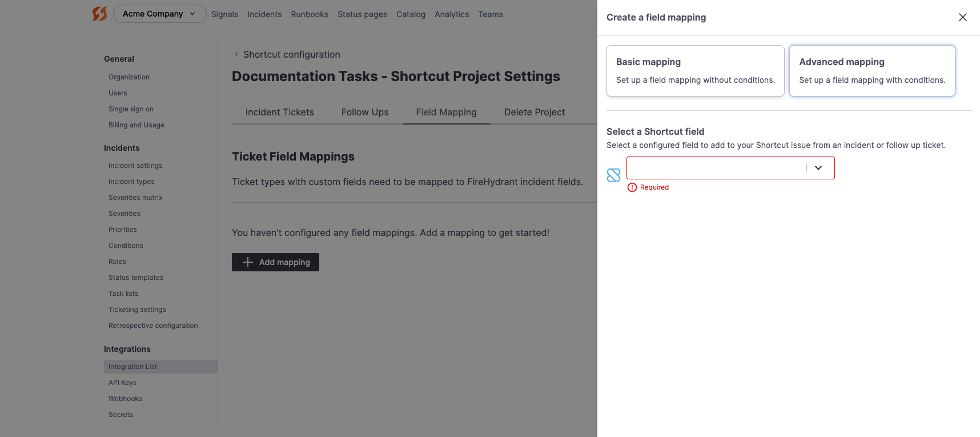Open API Keys in the sidebar

[122, 383]
